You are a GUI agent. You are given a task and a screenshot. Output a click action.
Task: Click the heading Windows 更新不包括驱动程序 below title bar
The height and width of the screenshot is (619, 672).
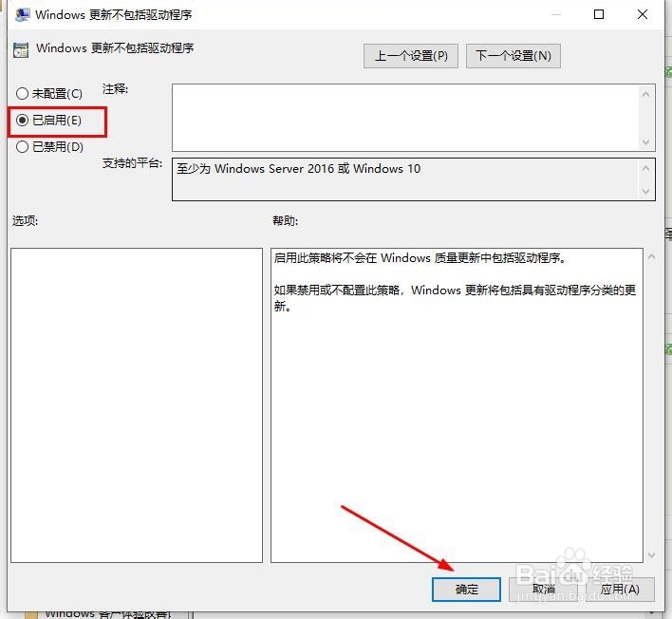point(115,48)
